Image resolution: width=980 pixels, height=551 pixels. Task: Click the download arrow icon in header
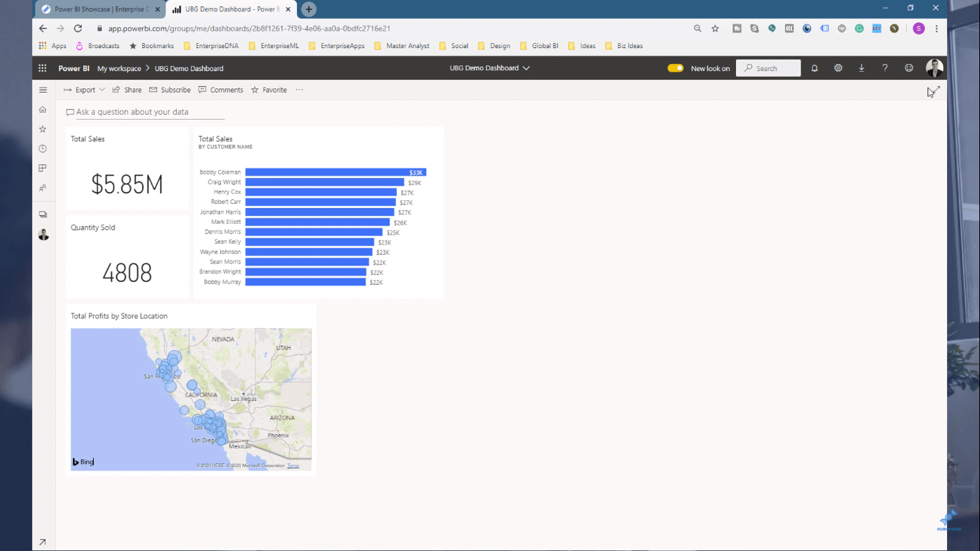[x=862, y=68]
